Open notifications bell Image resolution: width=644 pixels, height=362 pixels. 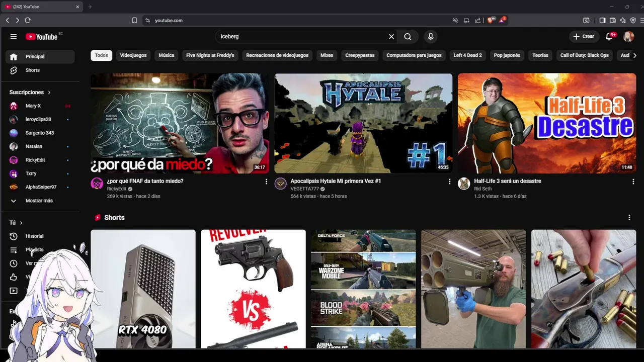pos(609,37)
